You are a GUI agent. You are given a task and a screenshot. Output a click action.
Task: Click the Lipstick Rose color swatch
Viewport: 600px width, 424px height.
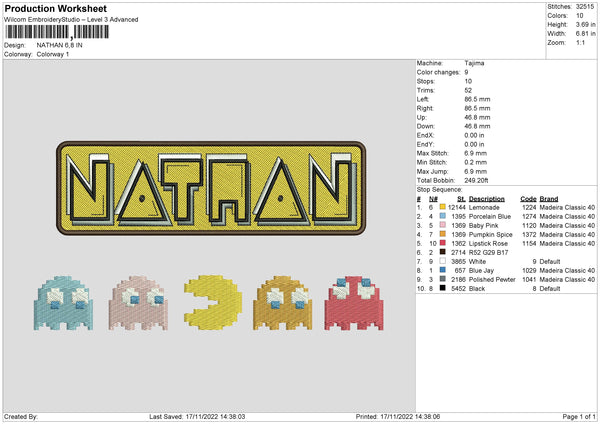pos(442,243)
